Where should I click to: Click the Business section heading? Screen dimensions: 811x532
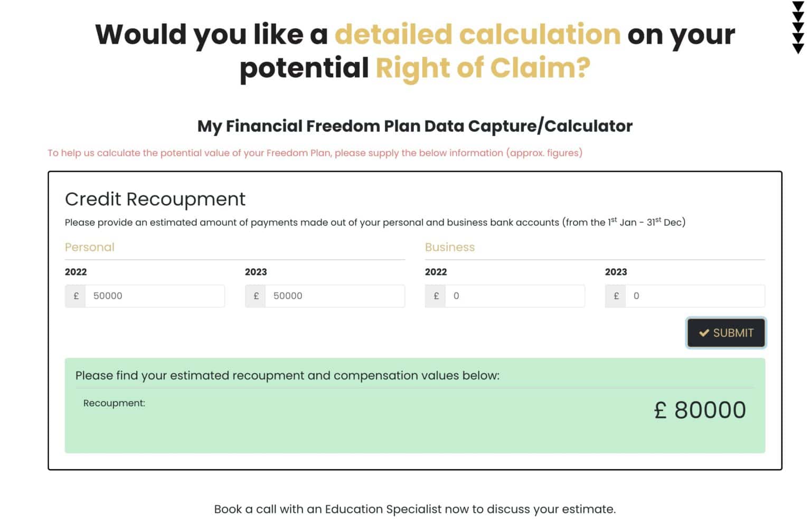click(x=450, y=247)
